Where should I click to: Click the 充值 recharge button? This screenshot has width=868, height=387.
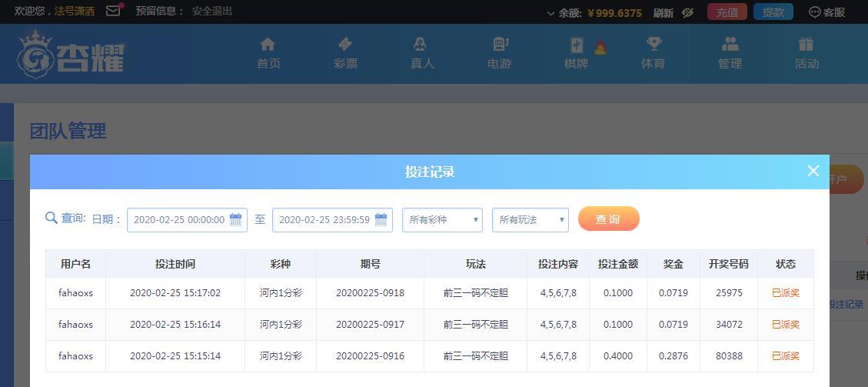(x=727, y=12)
